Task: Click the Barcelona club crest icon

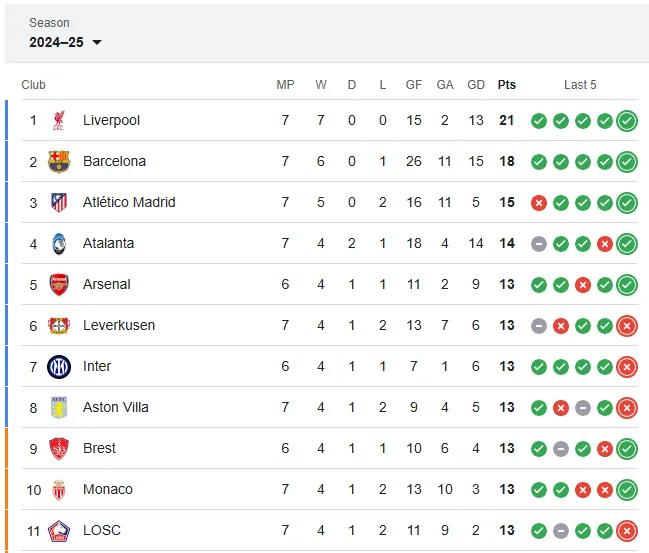Action: click(x=59, y=161)
